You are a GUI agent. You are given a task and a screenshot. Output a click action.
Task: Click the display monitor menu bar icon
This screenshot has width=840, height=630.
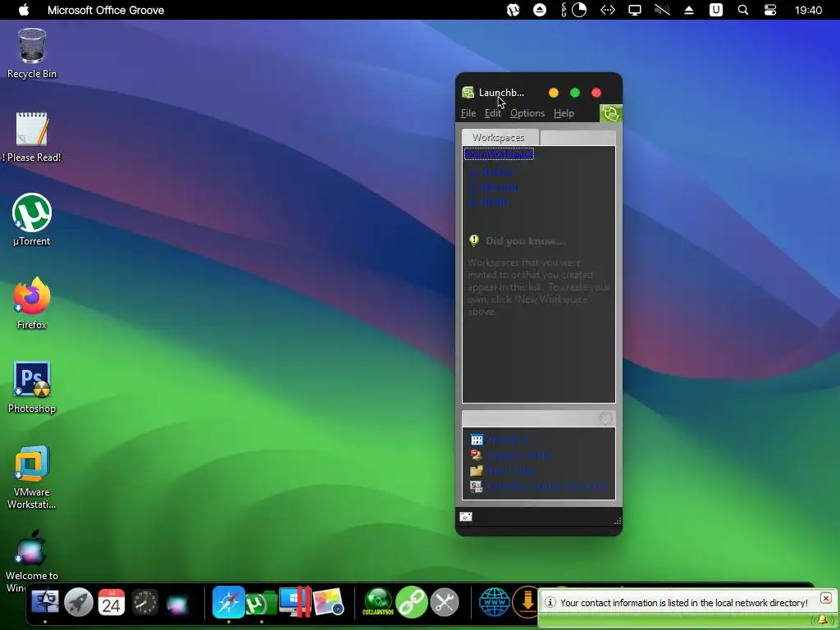pos(635,10)
